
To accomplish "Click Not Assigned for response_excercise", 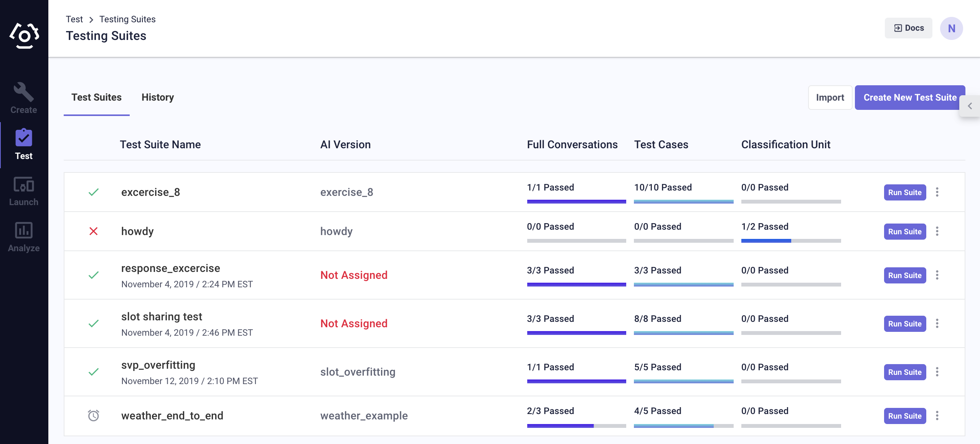I will tap(354, 275).
